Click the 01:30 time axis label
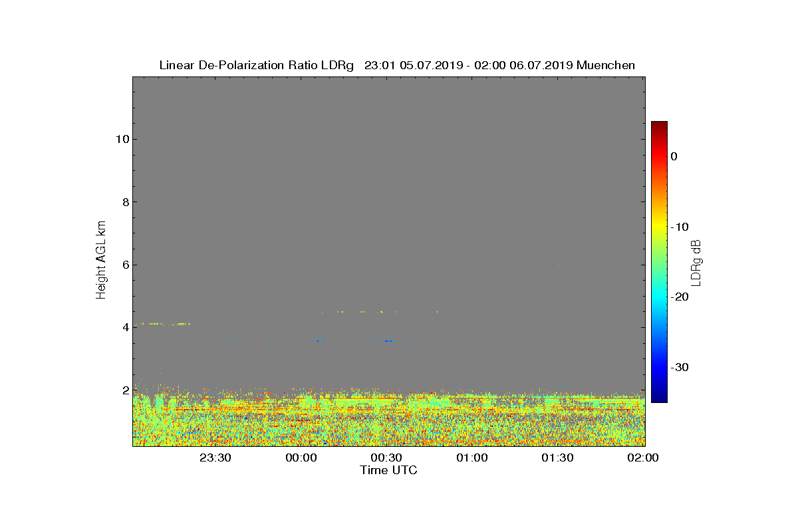The height and width of the screenshot is (532, 798). click(x=557, y=458)
